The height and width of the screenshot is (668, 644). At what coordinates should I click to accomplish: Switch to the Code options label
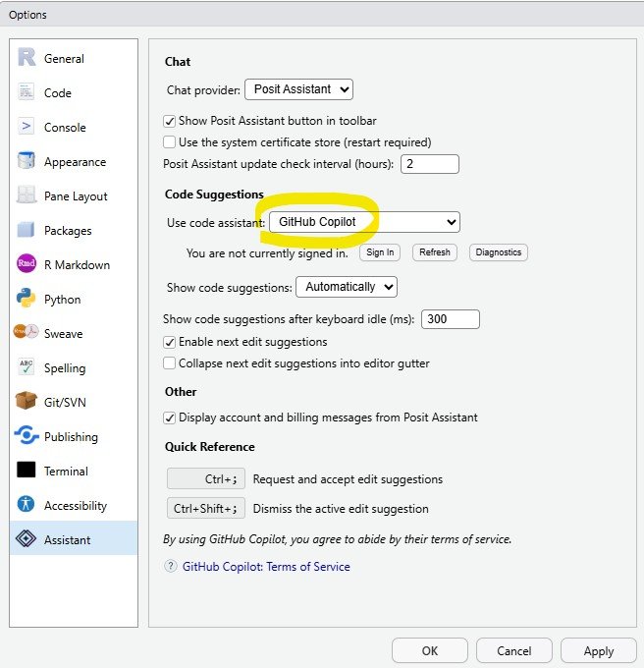(58, 93)
